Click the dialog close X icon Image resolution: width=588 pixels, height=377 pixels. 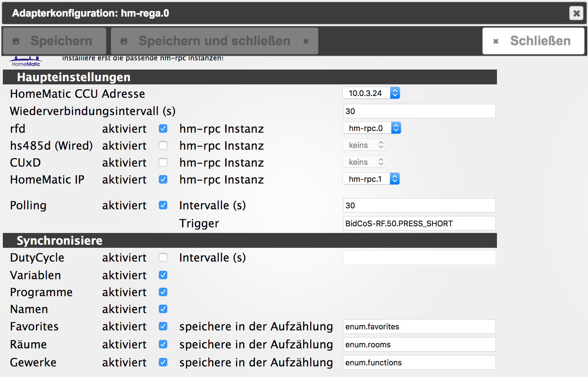coord(576,13)
